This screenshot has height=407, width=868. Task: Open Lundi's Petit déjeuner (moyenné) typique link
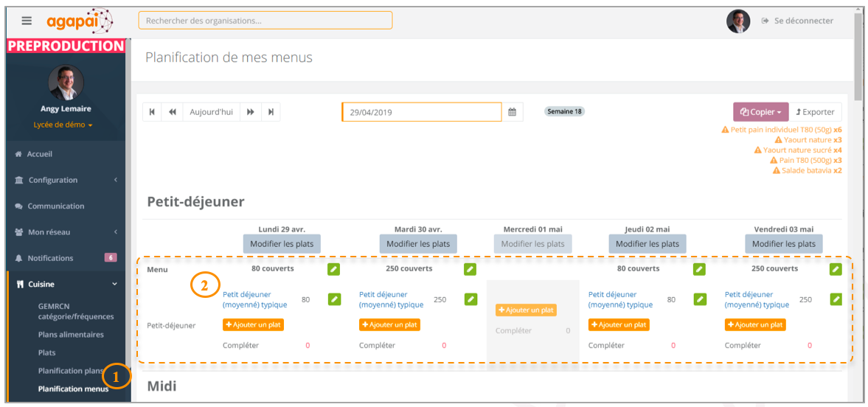pos(254,299)
